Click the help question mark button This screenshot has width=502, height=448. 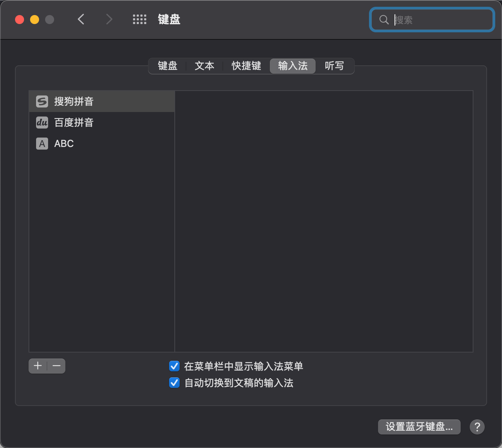point(477,427)
